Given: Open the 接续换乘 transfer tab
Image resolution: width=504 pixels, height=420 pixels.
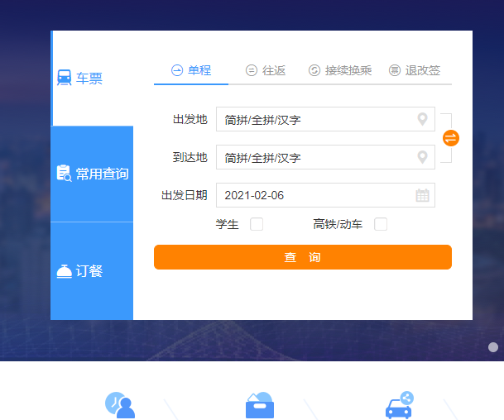Looking at the screenshot, I should [340, 71].
